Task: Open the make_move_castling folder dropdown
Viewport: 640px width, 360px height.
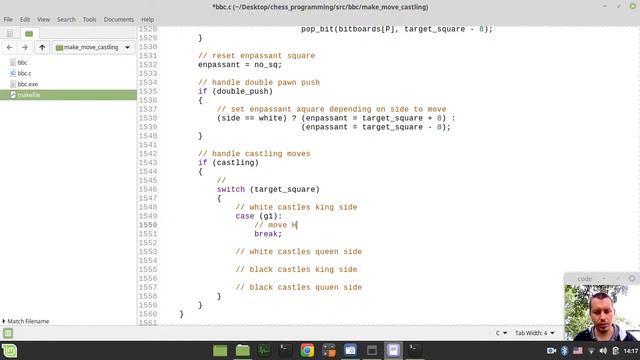Action: click(x=93, y=47)
